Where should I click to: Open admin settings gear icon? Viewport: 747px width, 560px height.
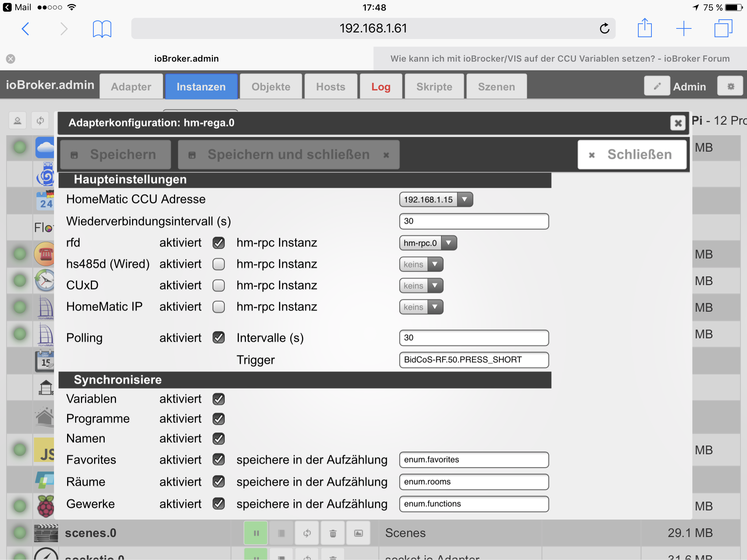tap(731, 86)
